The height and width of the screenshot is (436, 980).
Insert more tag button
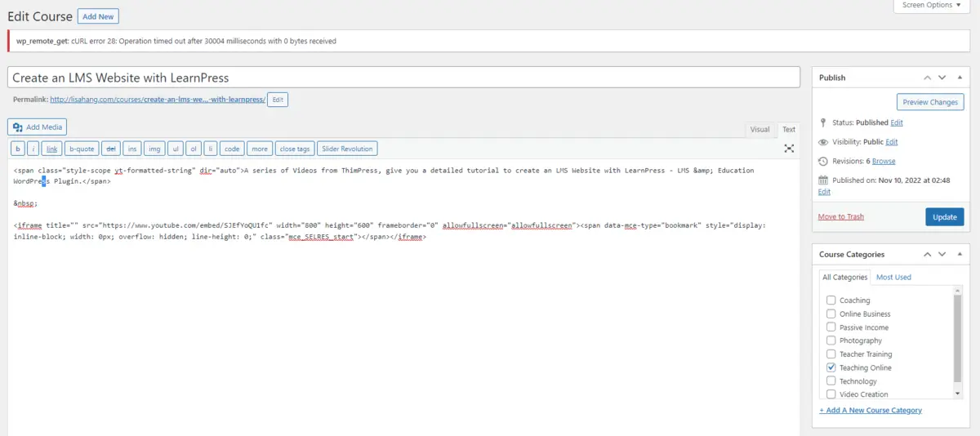click(x=260, y=149)
